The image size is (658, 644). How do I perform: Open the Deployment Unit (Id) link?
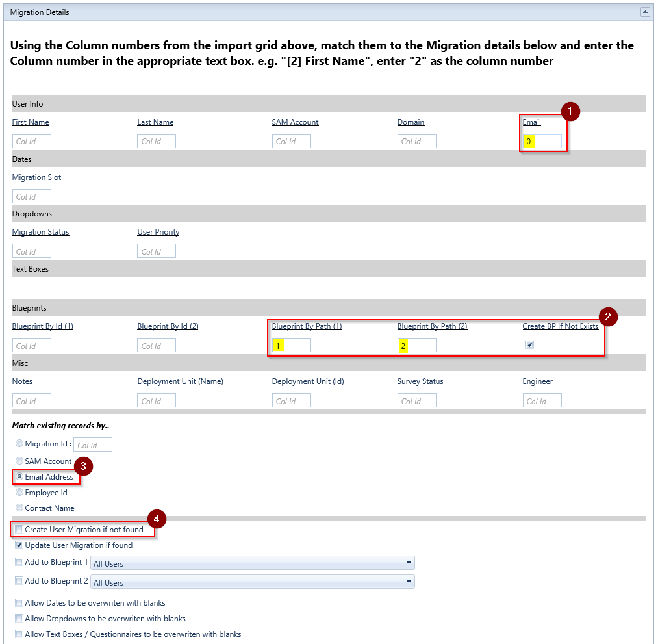(x=308, y=381)
